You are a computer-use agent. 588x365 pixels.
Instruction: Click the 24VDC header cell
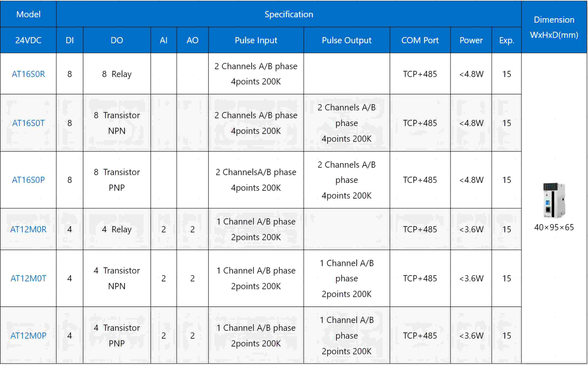click(x=28, y=40)
